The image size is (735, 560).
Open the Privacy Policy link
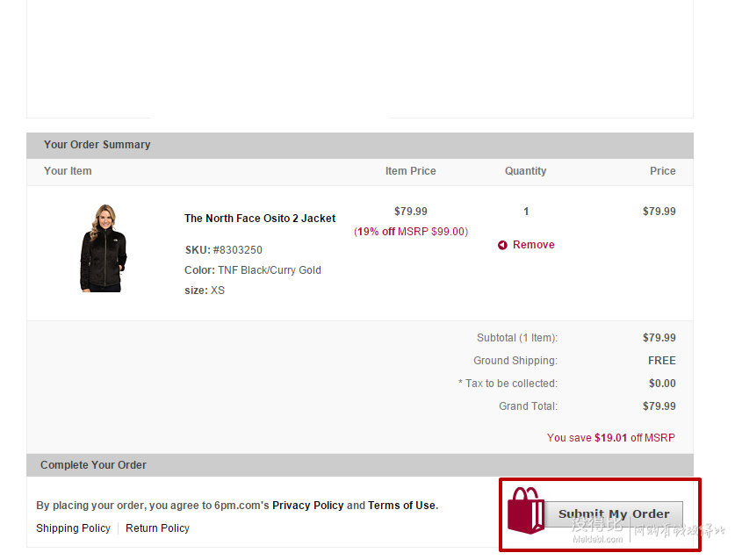point(308,506)
